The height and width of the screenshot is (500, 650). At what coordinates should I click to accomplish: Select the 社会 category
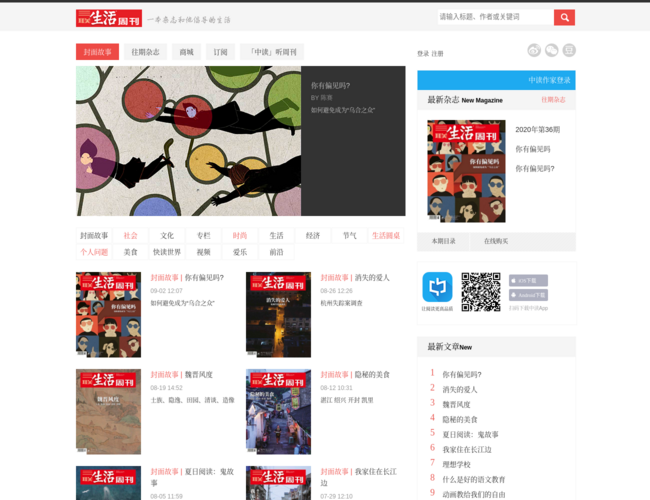tap(131, 235)
